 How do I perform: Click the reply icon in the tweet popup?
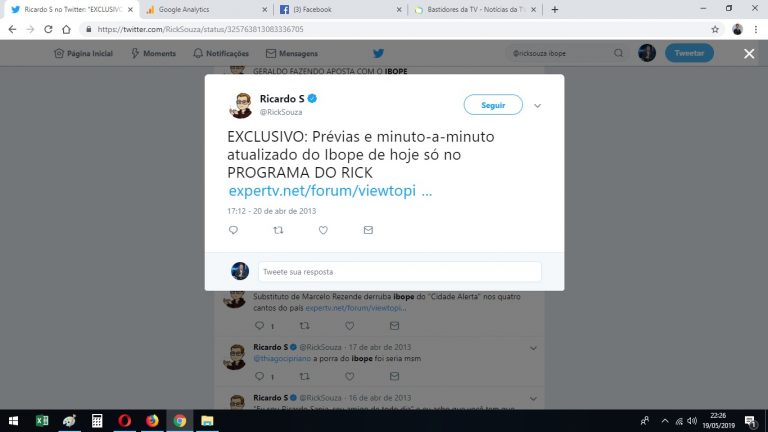[233, 230]
